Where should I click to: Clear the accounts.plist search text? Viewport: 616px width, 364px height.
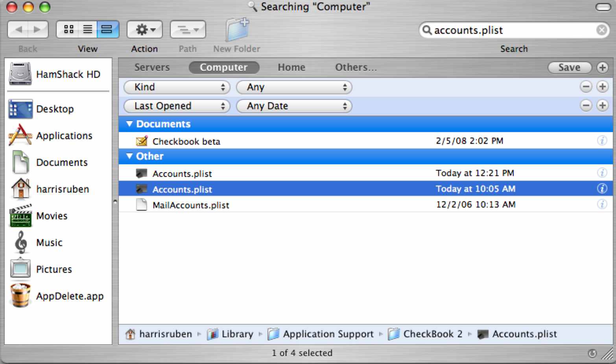click(x=601, y=30)
